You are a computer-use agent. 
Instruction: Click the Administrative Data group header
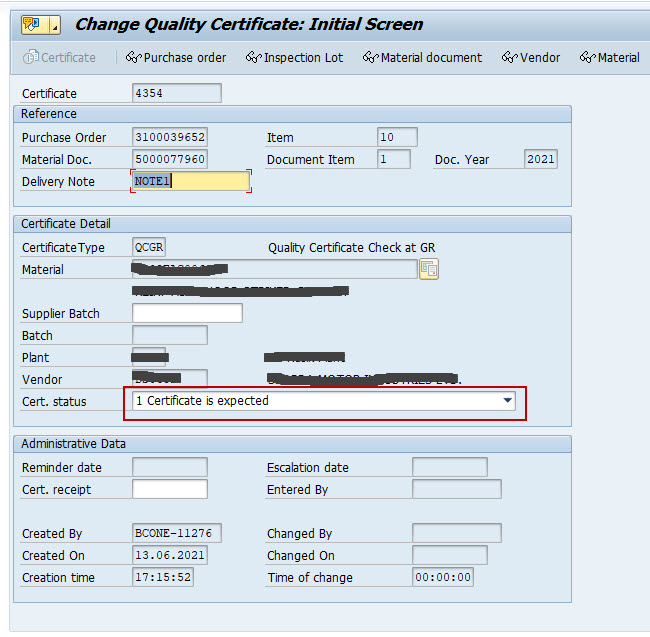tap(293, 444)
